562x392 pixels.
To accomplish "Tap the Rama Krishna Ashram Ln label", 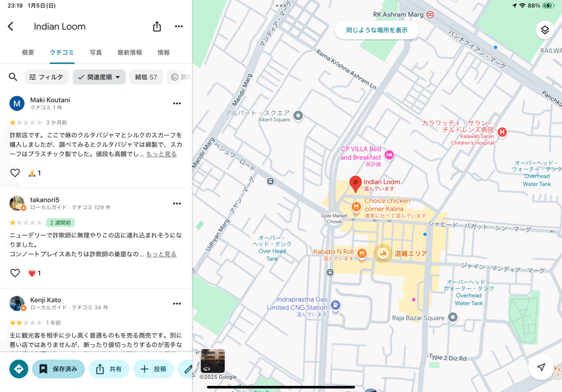I will coord(346,70).
